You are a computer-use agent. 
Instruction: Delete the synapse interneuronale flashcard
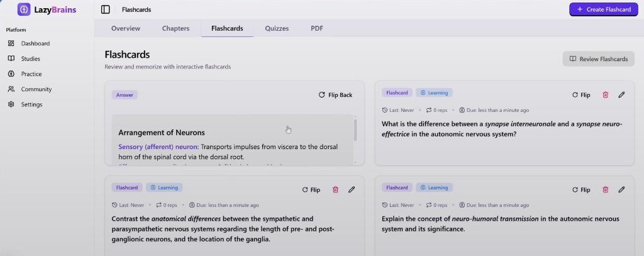[x=606, y=95]
